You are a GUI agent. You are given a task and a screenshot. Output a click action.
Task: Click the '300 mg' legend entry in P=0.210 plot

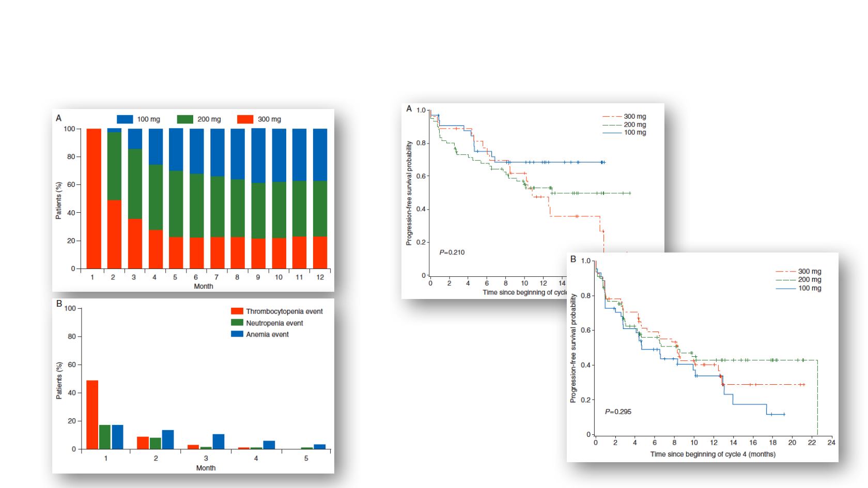tap(624, 117)
